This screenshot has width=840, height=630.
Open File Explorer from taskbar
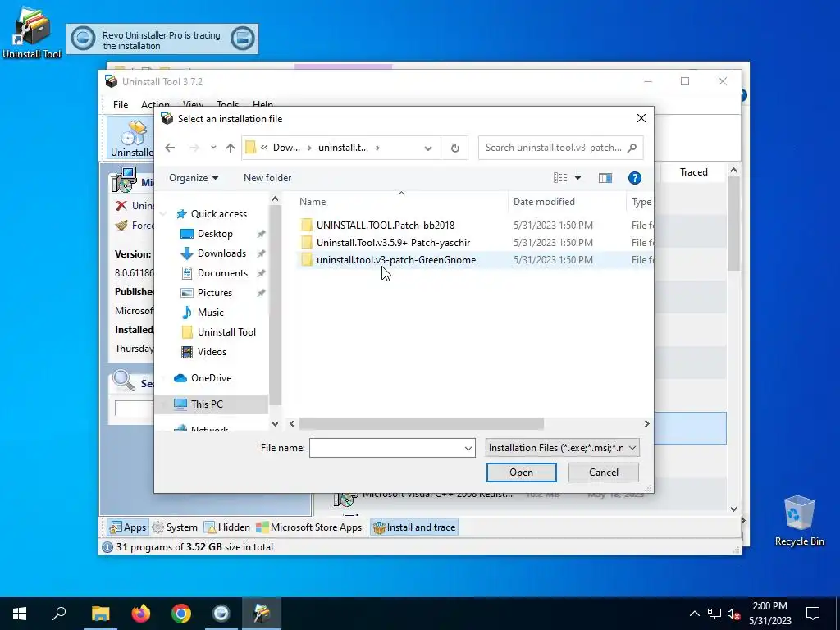click(100, 614)
